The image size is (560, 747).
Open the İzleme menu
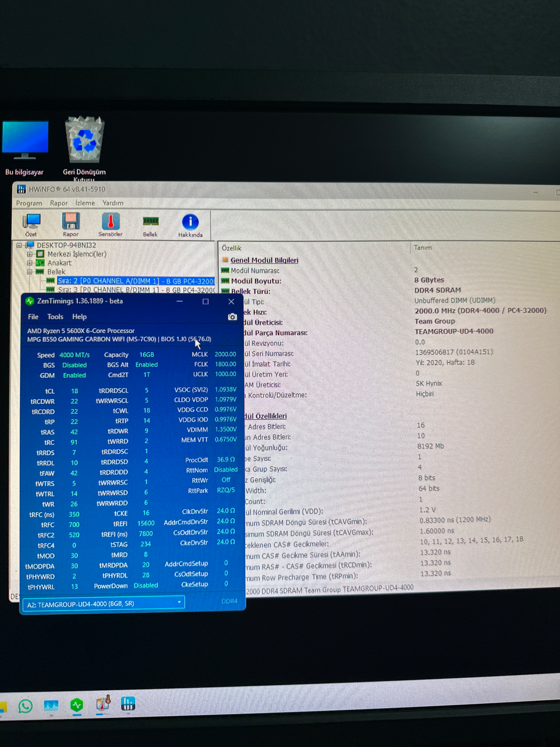85,203
